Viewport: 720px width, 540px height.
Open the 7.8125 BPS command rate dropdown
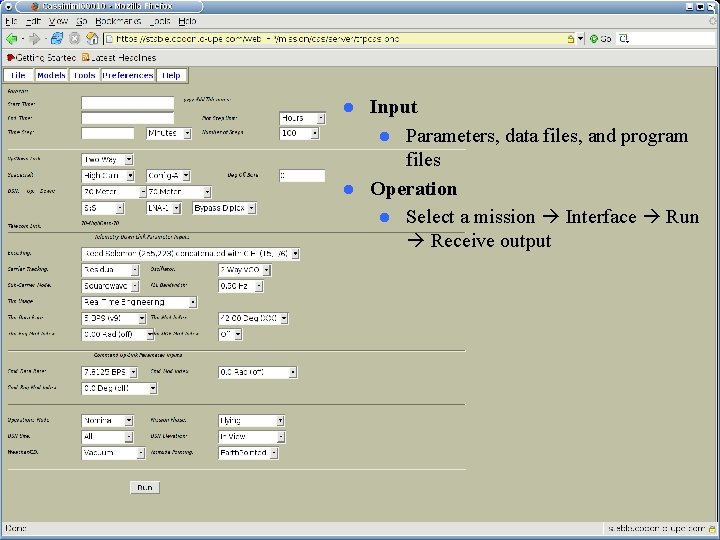click(x=109, y=372)
